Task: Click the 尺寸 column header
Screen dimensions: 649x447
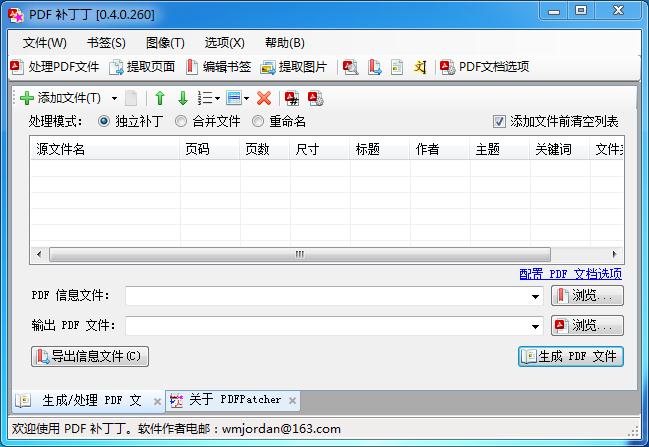Action: click(x=320, y=149)
